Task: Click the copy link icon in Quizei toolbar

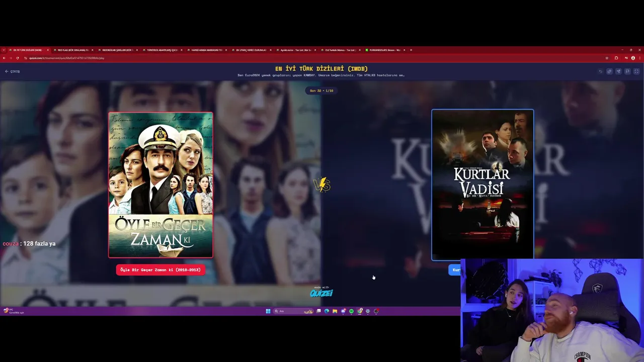Action: click(609, 71)
